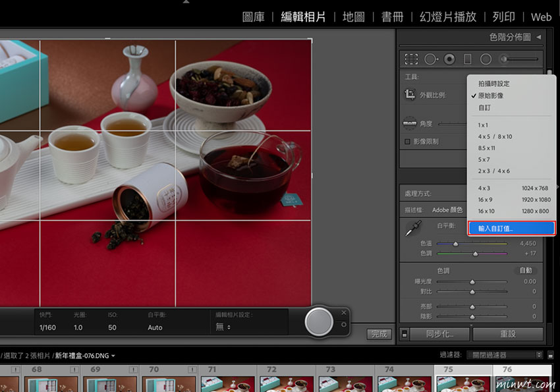This screenshot has height=392, width=560.
Task: Choose 拍攝時設定 from aspect menu
Action: (x=511, y=84)
